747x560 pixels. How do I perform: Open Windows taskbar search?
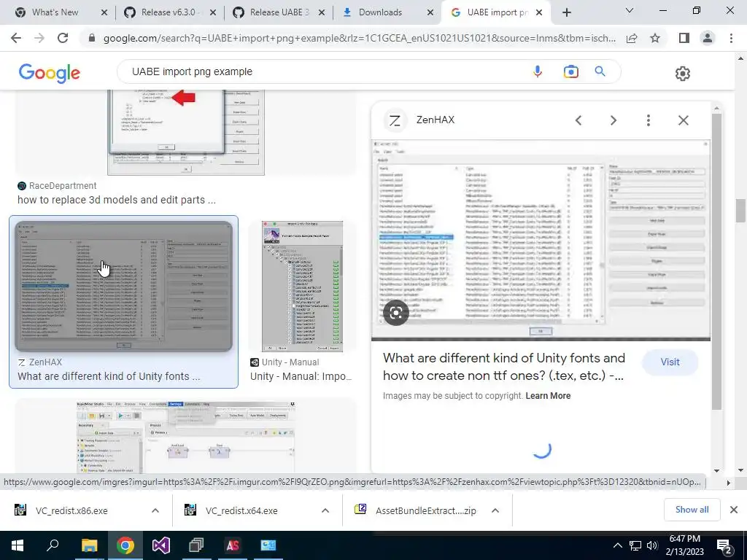click(53, 545)
